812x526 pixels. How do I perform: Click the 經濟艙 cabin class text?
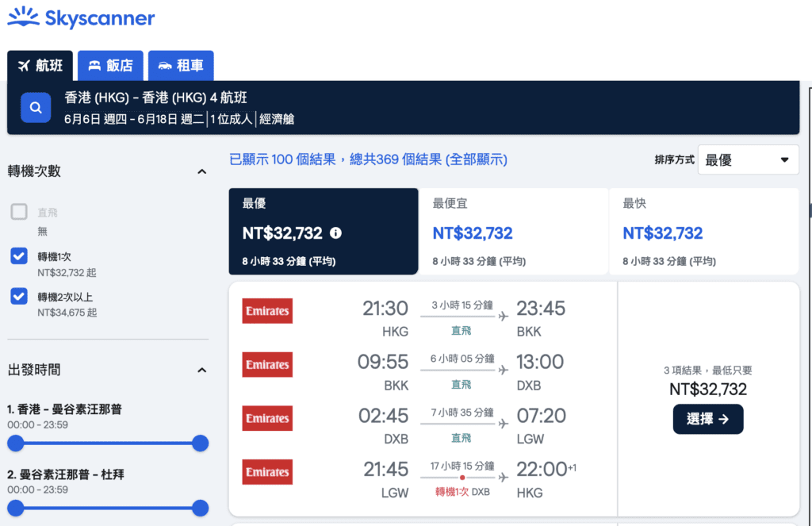(x=277, y=119)
